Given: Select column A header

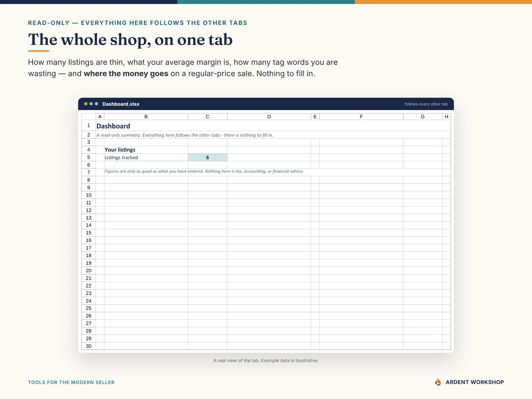Looking at the screenshot, I should [x=100, y=117].
